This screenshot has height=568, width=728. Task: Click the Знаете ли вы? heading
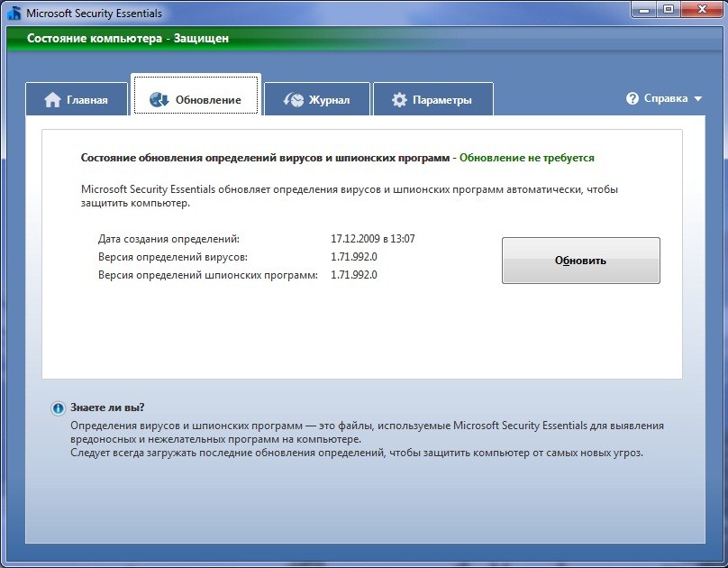click(107, 408)
